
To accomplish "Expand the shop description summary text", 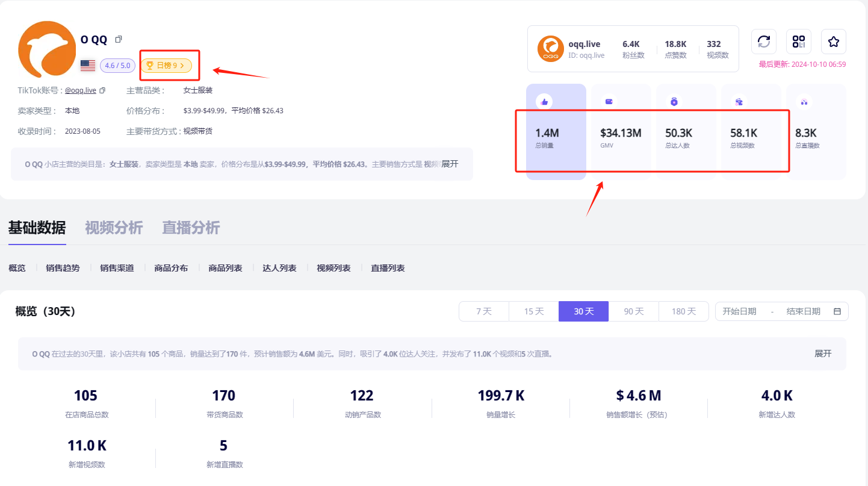I will (x=450, y=164).
